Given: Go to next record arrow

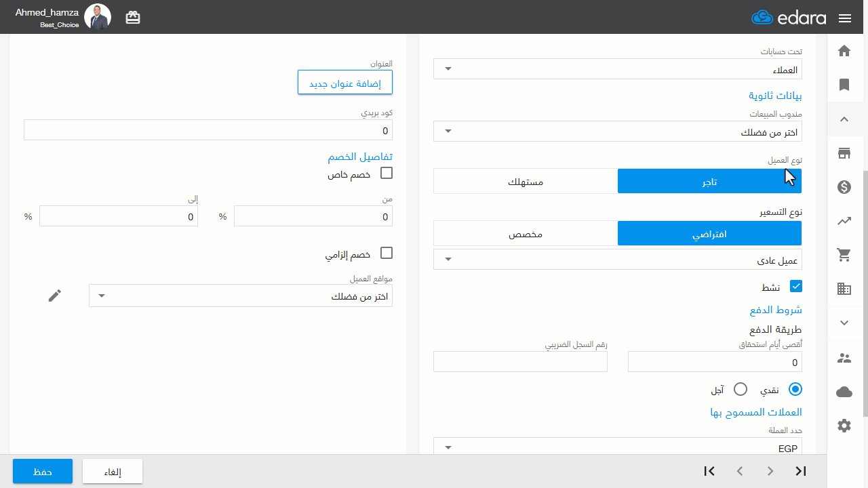Looking at the screenshot, I should pos(770,471).
